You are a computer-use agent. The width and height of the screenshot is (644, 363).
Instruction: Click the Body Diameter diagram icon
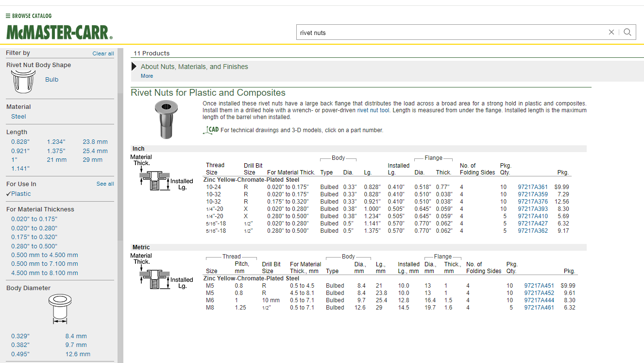[x=60, y=310]
